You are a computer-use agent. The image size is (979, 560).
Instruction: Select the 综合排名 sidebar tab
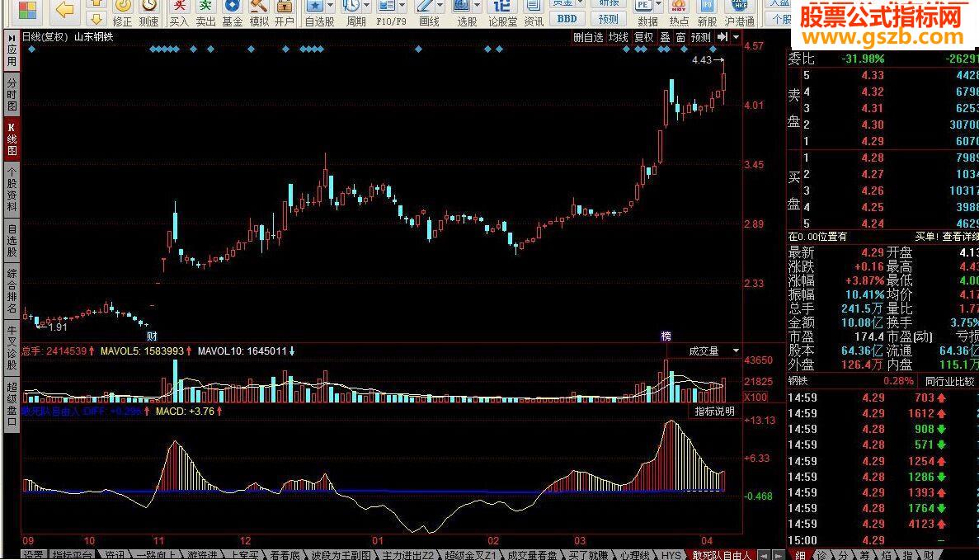(x=12, y=291)
